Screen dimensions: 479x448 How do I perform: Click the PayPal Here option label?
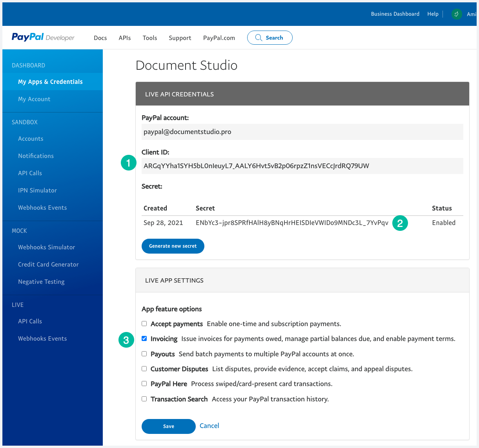tap(169, 384)
